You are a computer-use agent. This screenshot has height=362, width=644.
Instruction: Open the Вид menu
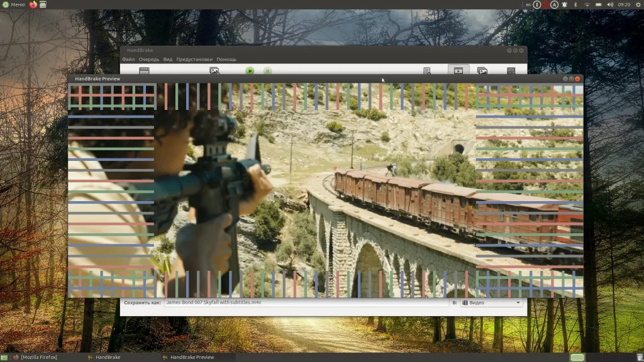(167, 60)
